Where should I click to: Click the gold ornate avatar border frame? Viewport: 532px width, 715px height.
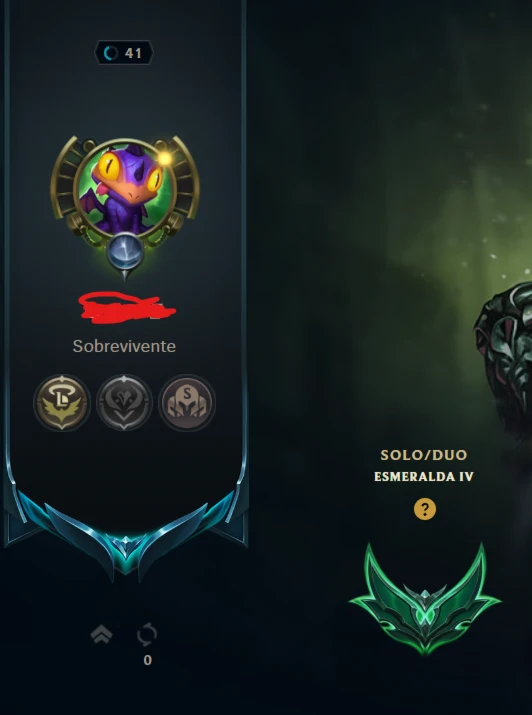click(124, 194)
